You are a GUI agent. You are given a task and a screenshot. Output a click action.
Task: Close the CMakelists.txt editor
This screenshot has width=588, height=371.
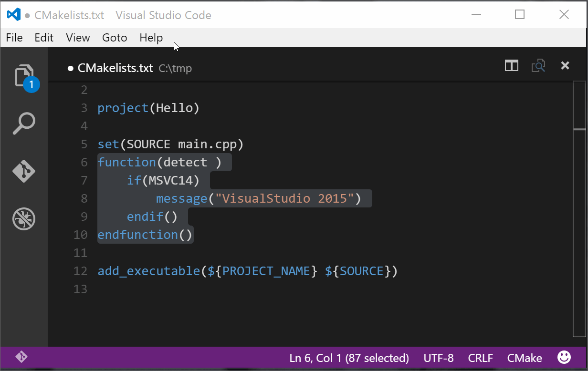point(565,66)
